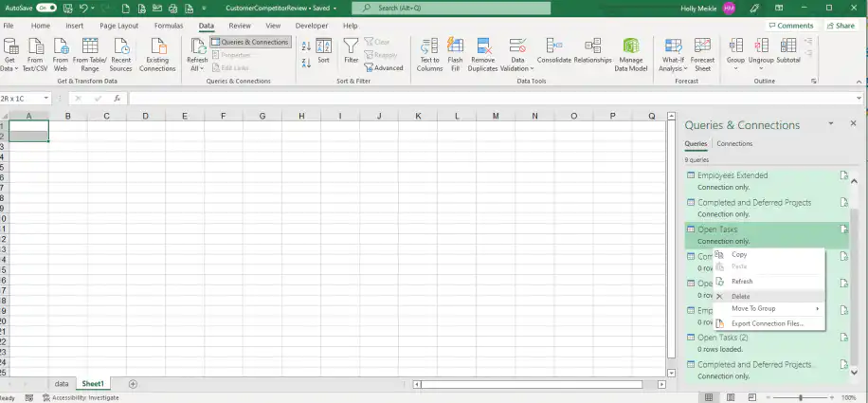Open Holly Meikle account avatar
The width and height of the screenshot is (868, 403).
729,9
